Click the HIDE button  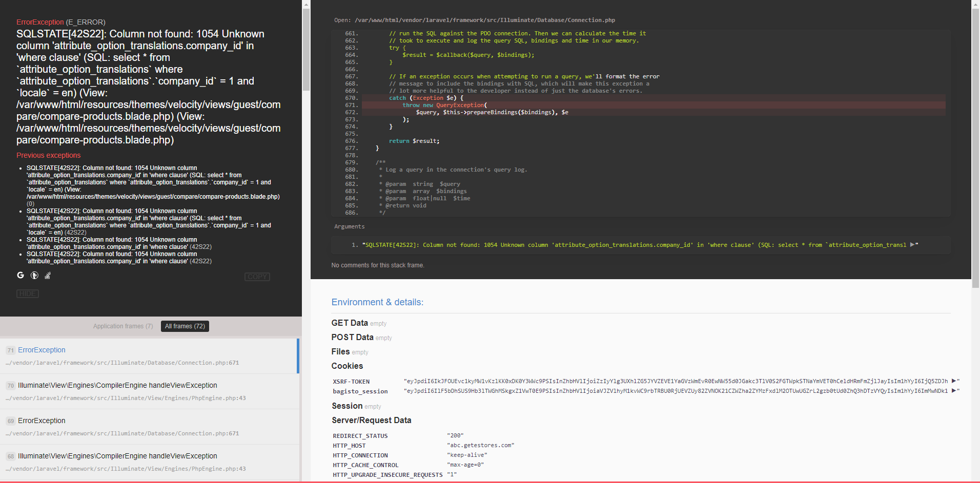[28, 293]
